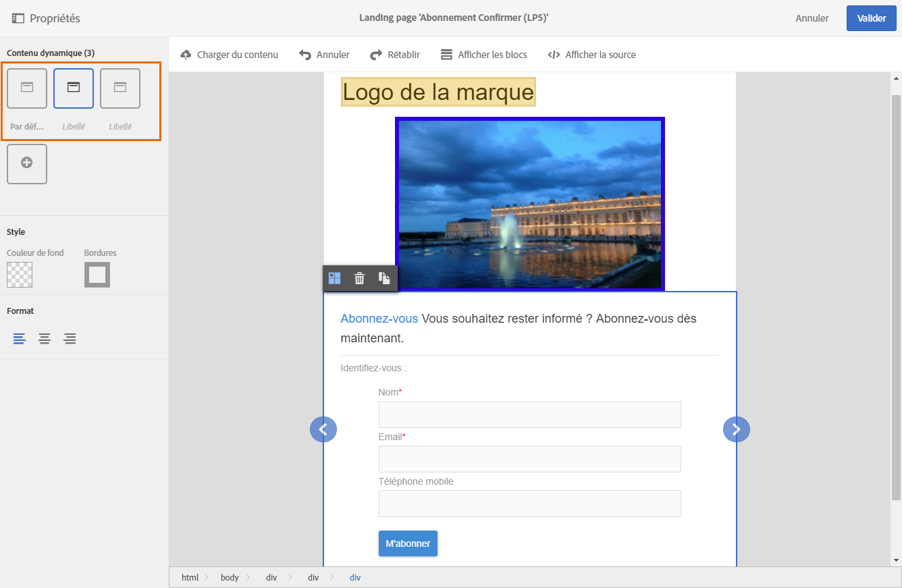Go to next content with right arrow
This screenshot has height=588, width=902.
(x=736, y=429)
